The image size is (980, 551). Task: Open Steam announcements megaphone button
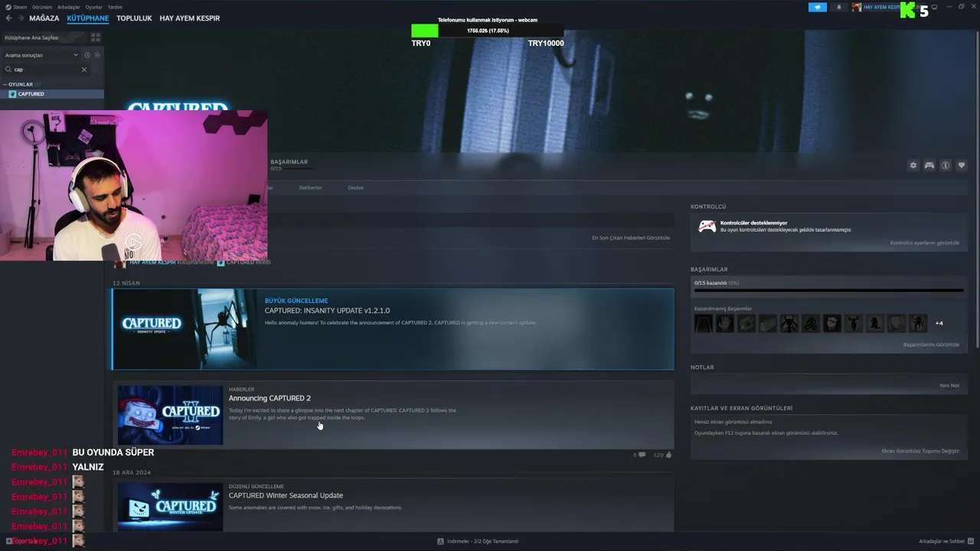(818, 7)
